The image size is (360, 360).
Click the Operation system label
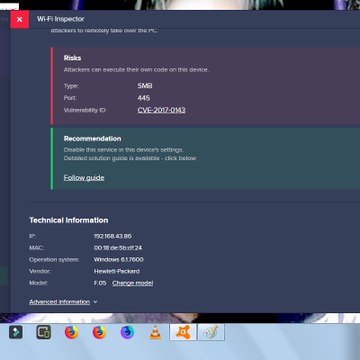click(x=54, y=260)
